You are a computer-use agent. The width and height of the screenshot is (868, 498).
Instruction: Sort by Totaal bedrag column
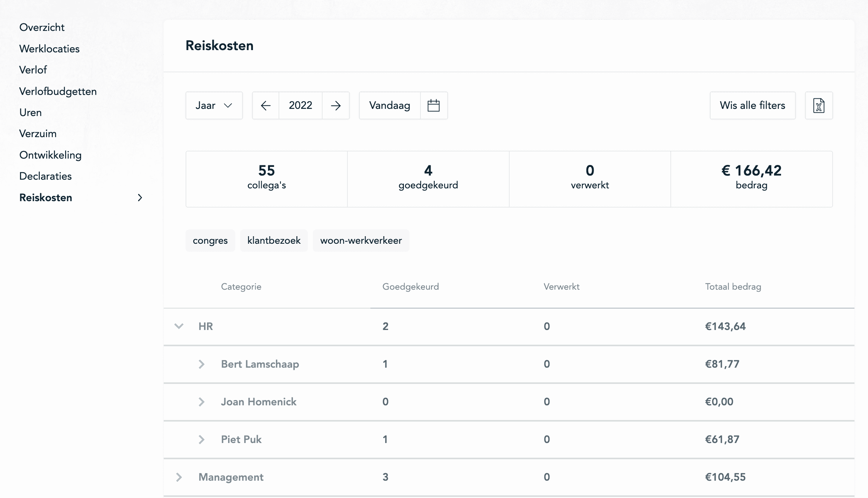point(733,287)
